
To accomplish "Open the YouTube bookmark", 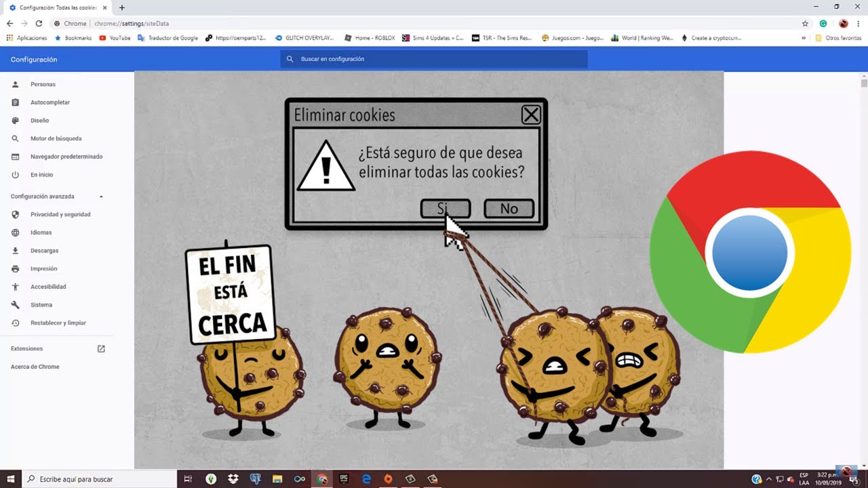I will coord(115,38).
